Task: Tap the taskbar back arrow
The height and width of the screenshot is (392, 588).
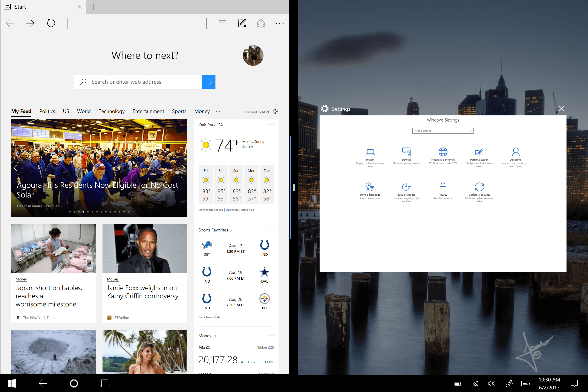Action: click(43, 383)
